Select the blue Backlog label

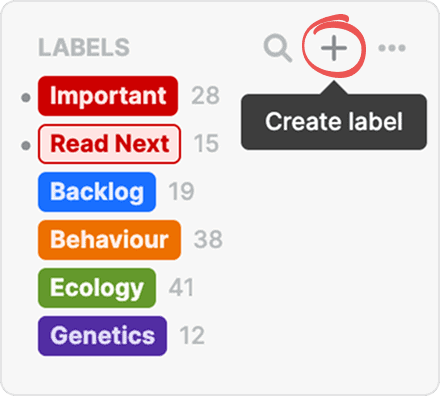tap(97, 192)
